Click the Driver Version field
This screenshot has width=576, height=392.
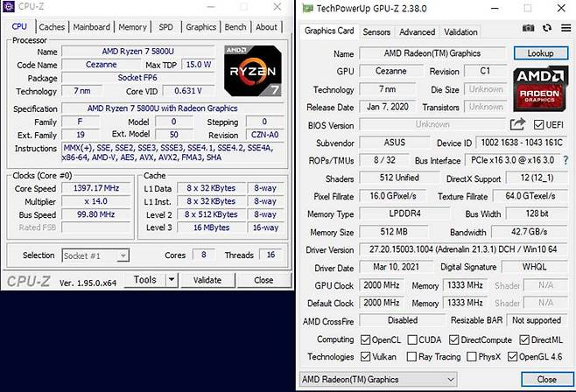(x=463, y=249)
